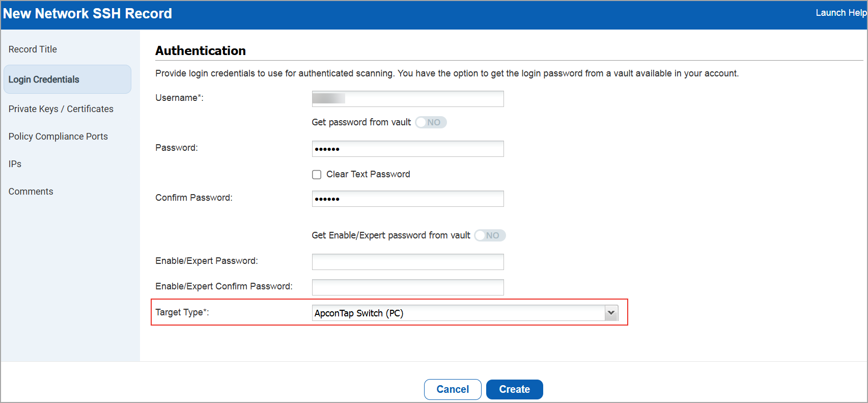This screenshot has height=403, width=868.
Task: Click the New Network SSH Record title
Action: [x=88, y=14]
